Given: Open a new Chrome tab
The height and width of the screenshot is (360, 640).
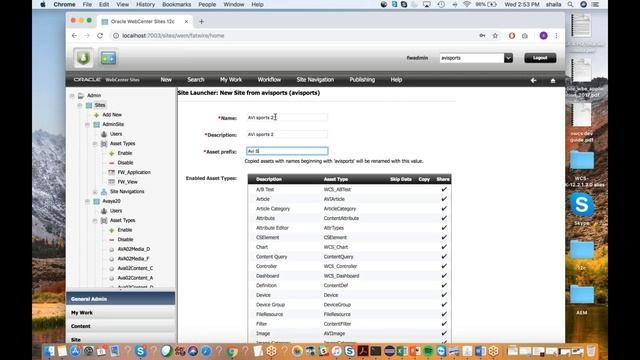Looking at the screenshot, I should click(201, 21).
